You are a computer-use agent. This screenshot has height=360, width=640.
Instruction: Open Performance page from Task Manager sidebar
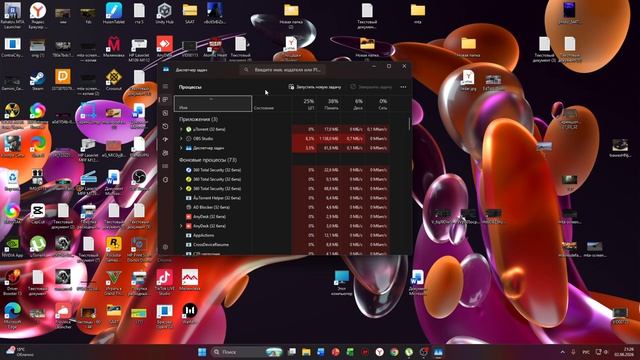165,113
